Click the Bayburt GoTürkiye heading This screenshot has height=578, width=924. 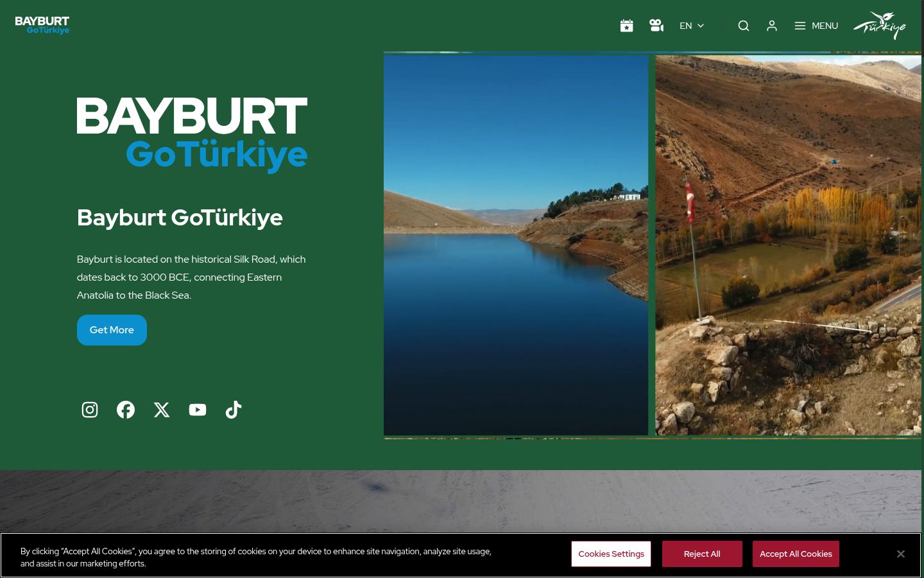click(180, 218)
